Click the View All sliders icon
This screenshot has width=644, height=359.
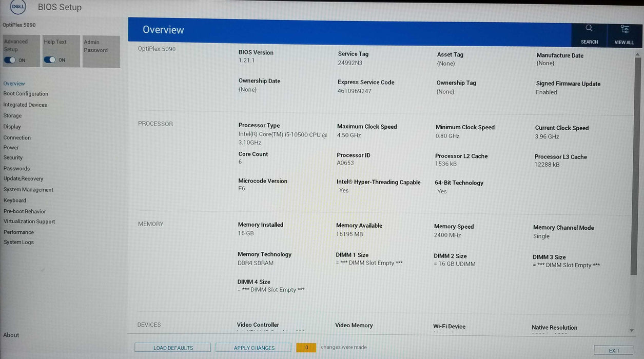click(x=625, y=29)
